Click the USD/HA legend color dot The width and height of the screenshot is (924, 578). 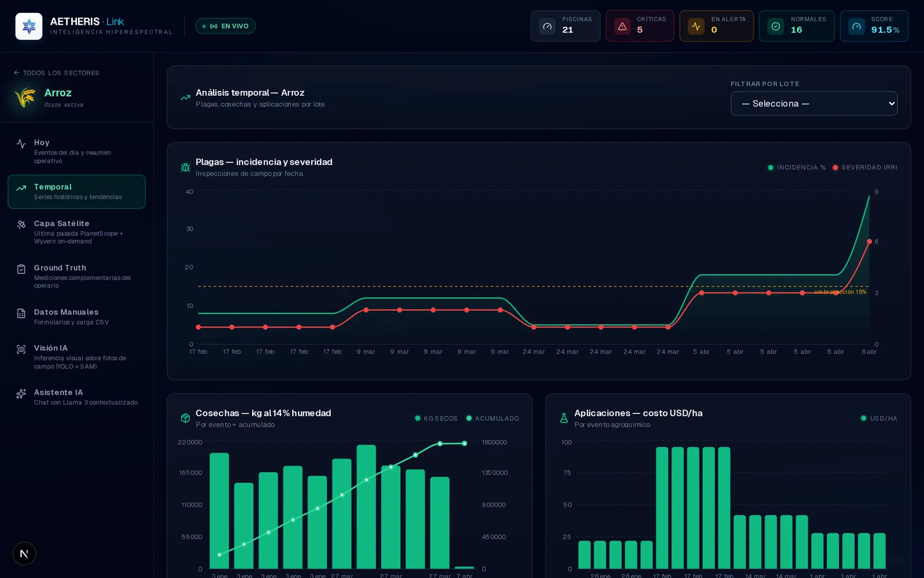click(x=863, y=418)
